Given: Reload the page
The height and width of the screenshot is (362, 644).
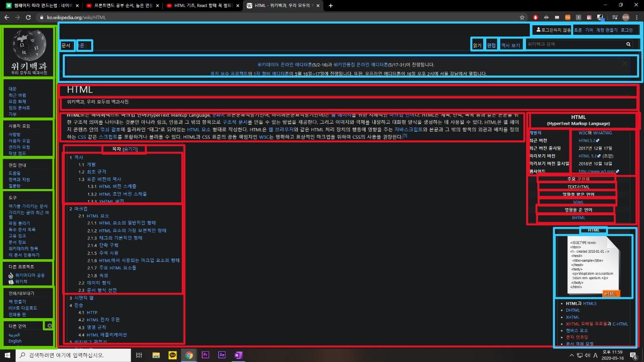Looking at the screenshot, I should [x=28, y=17].
